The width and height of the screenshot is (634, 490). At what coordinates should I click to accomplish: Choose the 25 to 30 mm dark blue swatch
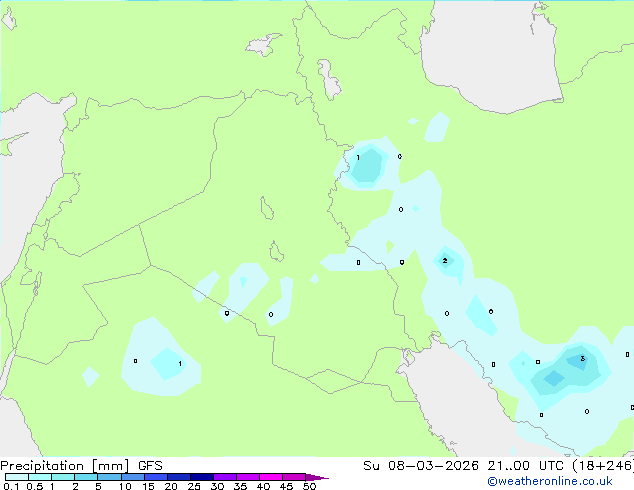[x=202, y=477]
